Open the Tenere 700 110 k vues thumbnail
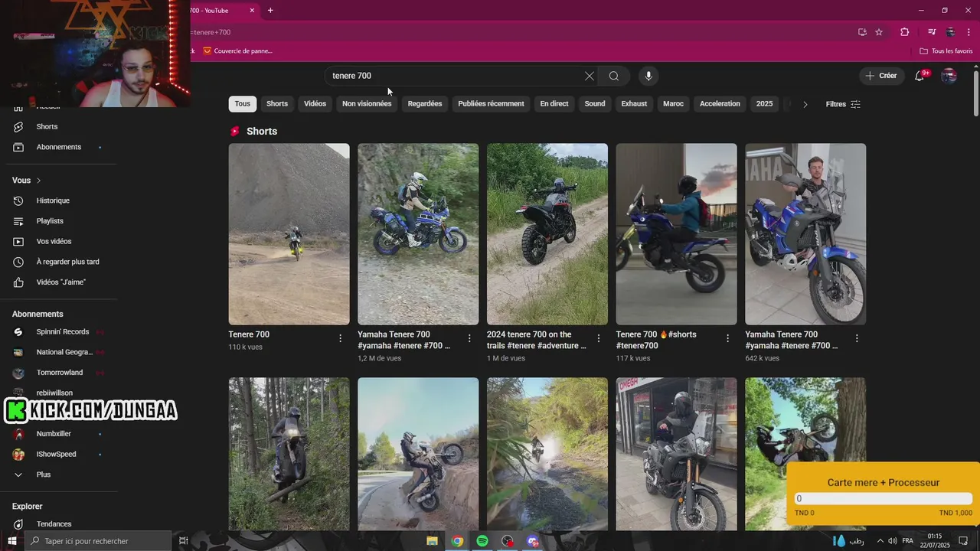The image size is (980, 551). point(289,234)
